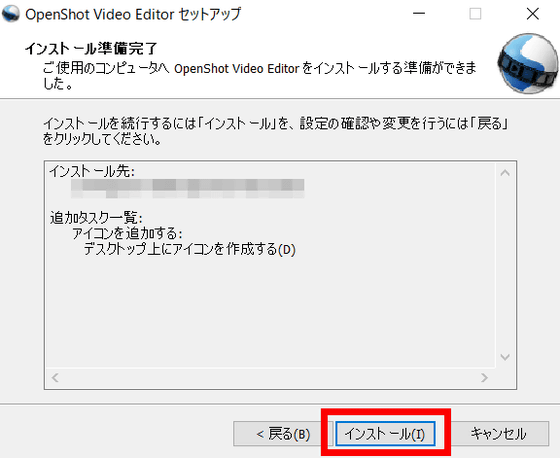Click the down arrow of the summary scrollbar
Viewport: 560px width, 458px height.
tap(505, 357)
